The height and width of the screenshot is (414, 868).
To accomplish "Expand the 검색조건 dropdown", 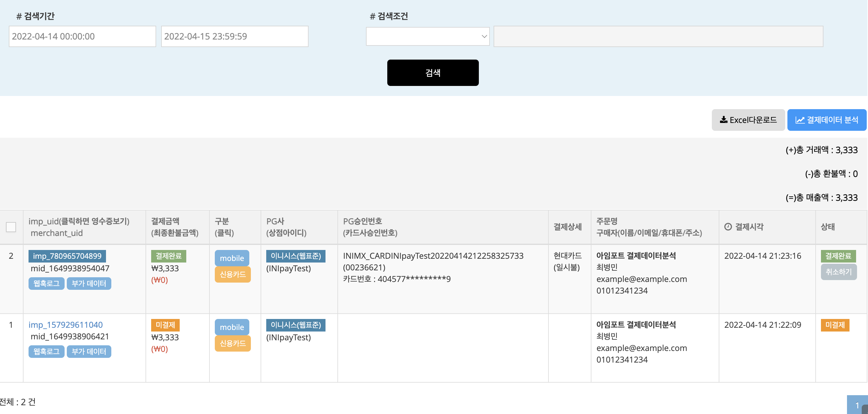I will (427, 36).
